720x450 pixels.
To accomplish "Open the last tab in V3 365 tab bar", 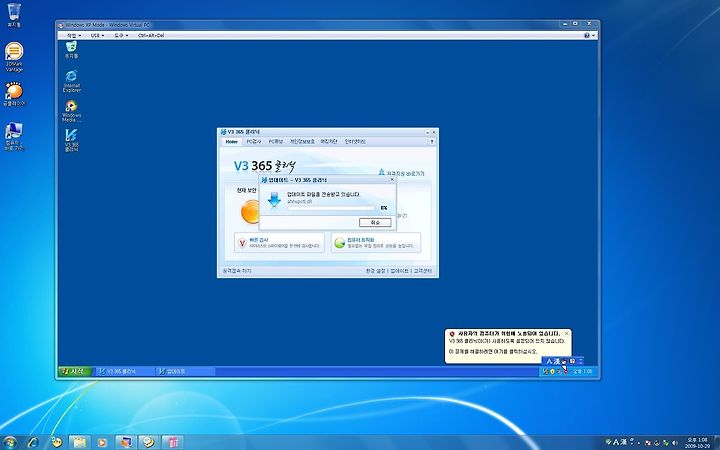I will point(355,142).
